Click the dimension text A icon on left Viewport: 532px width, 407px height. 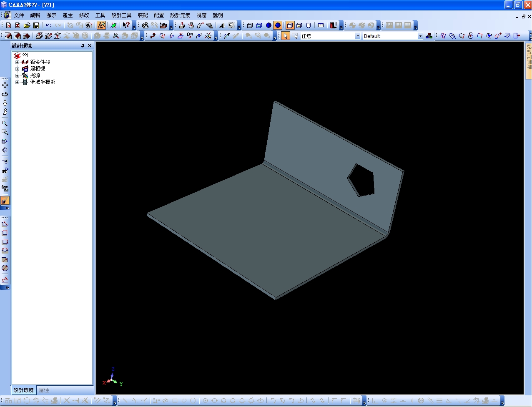coord(5,279)
